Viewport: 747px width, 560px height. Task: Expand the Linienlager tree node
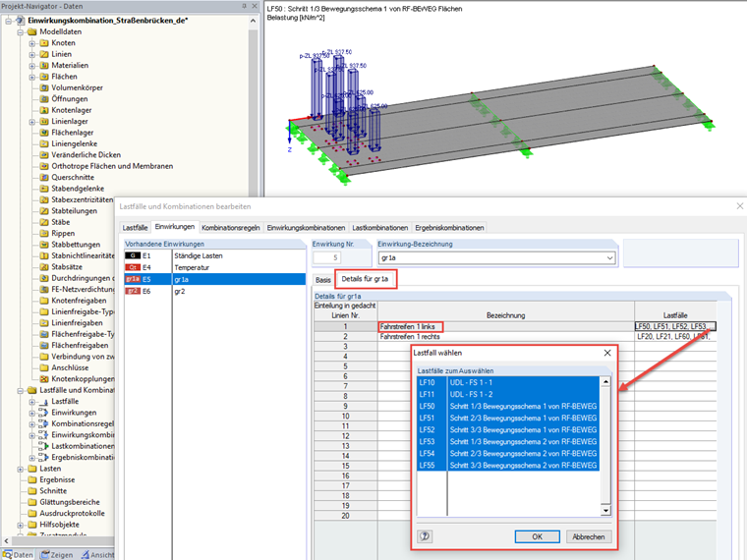point(31,122)
